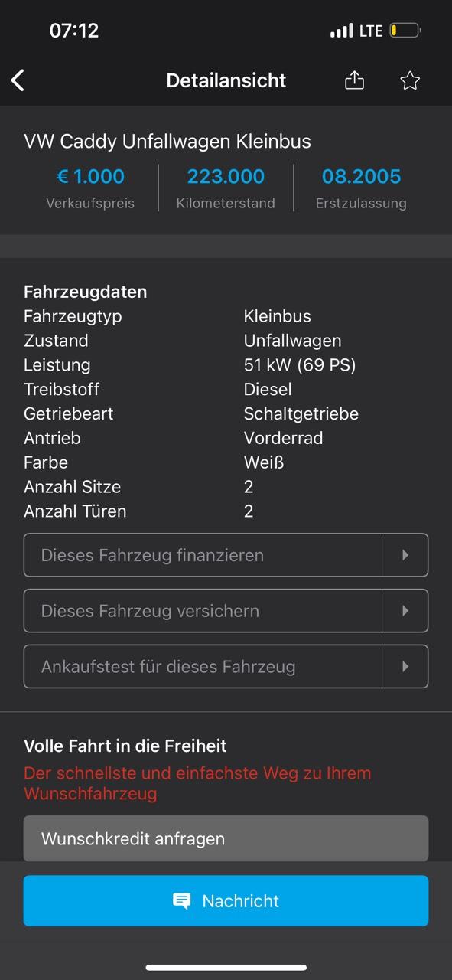Tap the Detailansicht header title
452x980 pixels.
coord(226,80)
